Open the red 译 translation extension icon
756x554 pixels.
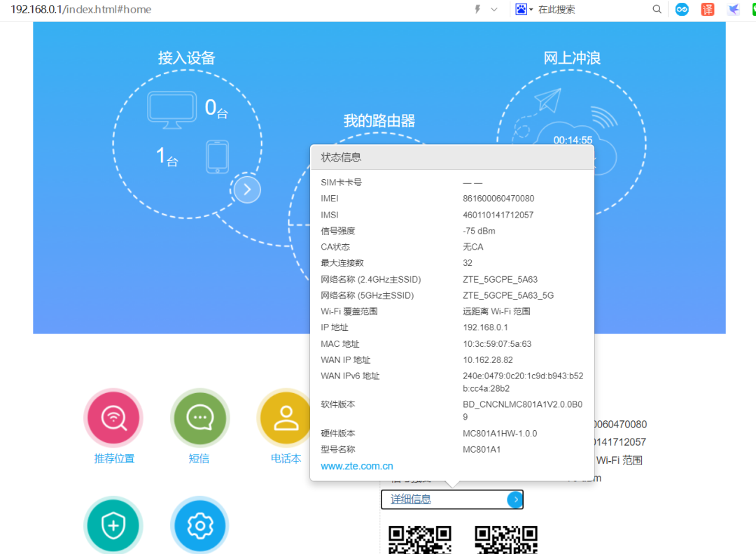pyautogui.click(x=707, y=9)
